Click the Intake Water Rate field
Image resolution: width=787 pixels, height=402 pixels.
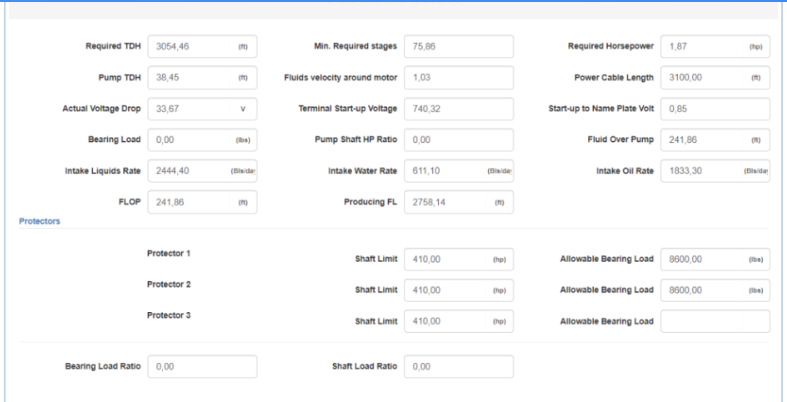(459, 171)
